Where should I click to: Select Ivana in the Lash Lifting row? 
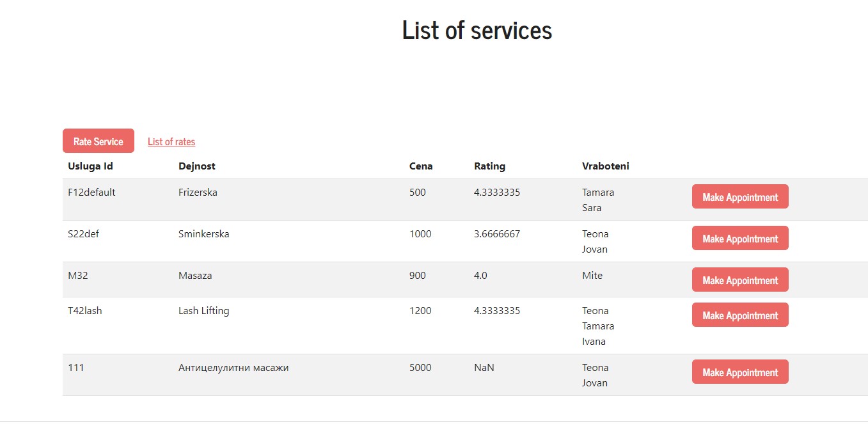click(594, 342)
